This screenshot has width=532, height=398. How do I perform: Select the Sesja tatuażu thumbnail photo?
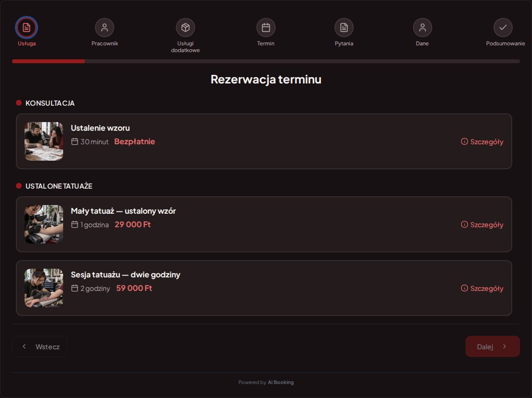pos(44,288)
